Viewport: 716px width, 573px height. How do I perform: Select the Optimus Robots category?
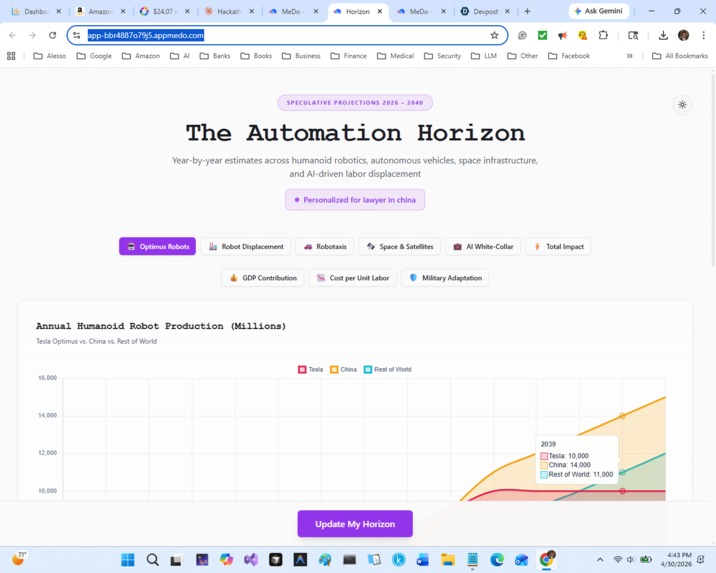tap(158, 247)
